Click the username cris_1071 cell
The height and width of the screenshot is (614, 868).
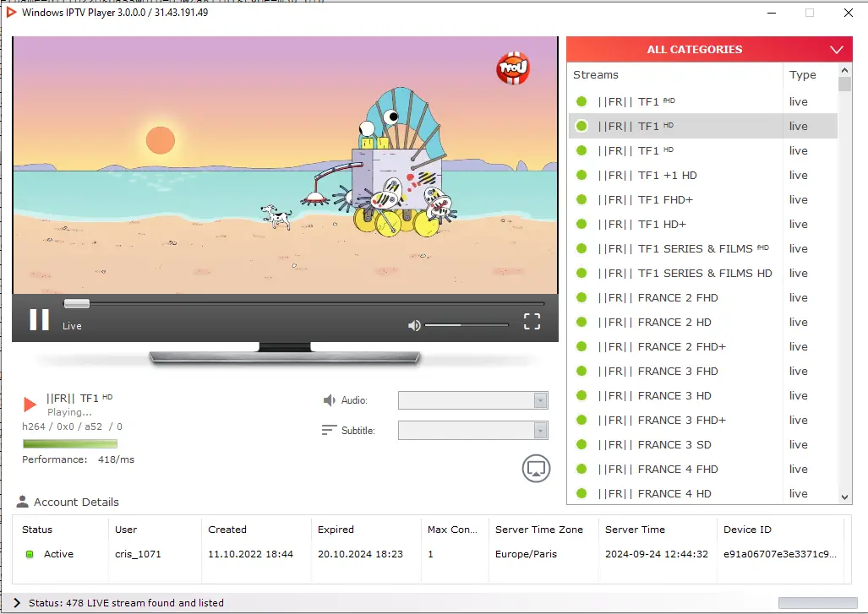coord(138,554)
